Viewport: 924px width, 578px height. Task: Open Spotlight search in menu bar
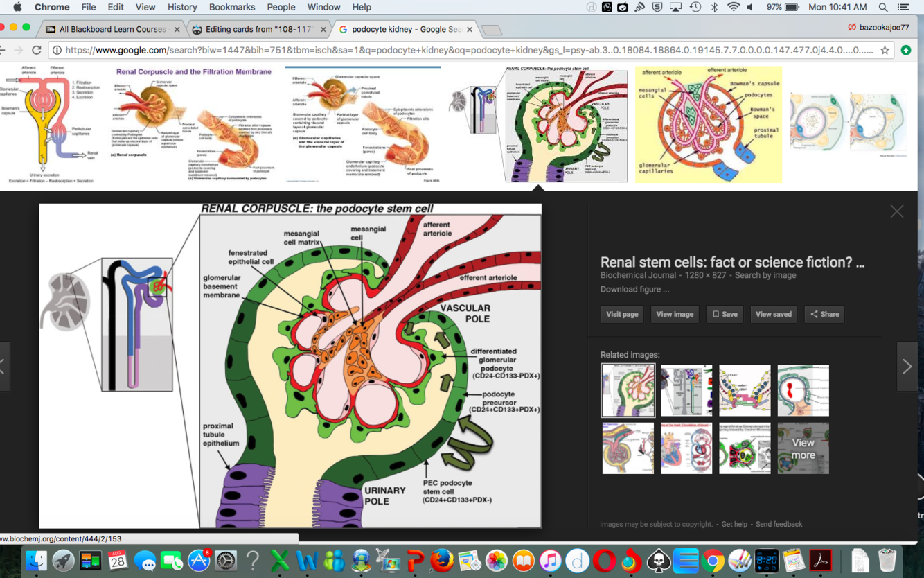(x=883, y=7)
